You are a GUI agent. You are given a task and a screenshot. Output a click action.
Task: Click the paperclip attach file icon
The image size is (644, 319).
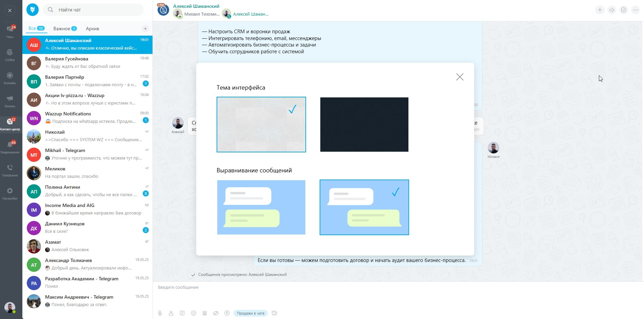tap(160, 313)
